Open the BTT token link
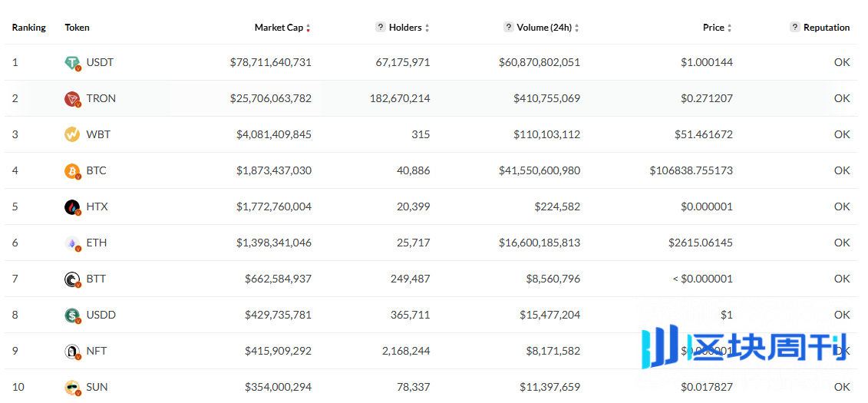 pos(96,279)
